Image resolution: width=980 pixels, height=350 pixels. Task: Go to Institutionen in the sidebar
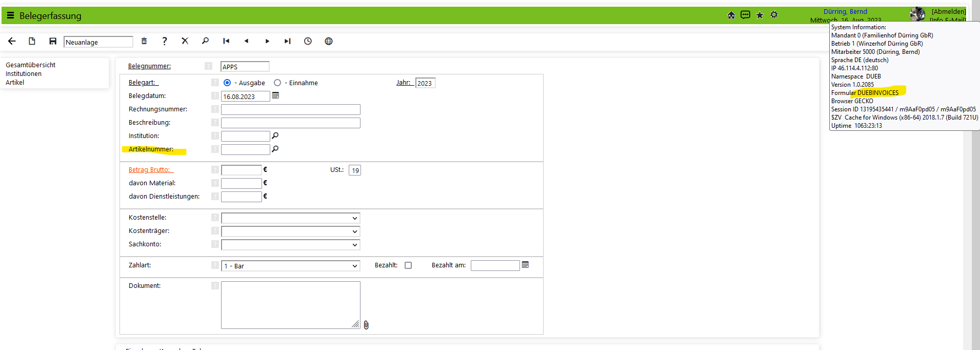coord(24,73)
